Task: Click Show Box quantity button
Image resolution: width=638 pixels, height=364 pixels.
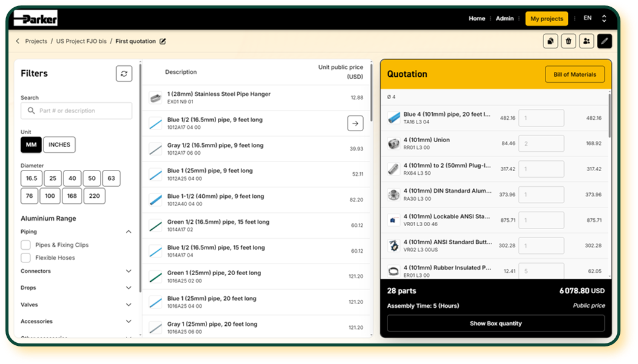Action: [496, 323]
